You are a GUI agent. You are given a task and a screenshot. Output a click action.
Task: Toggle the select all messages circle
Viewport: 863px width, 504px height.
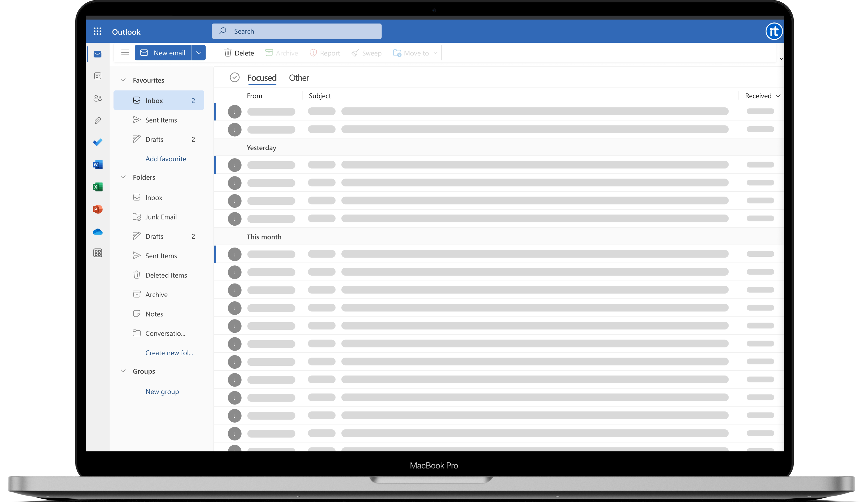click(x=235, y=77)
